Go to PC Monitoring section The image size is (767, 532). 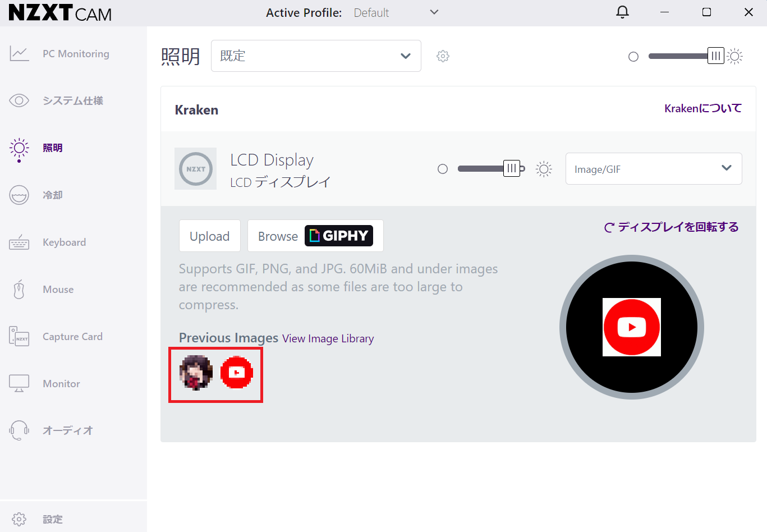click(76, 54)
